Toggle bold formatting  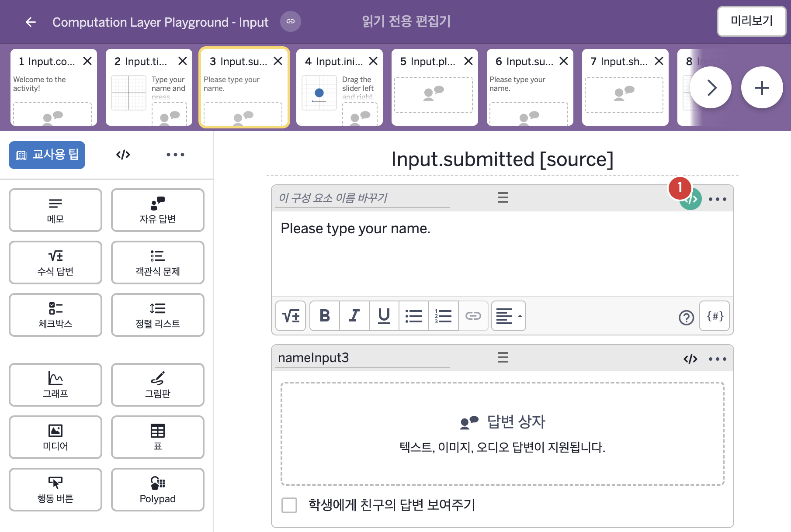point(325,316)
